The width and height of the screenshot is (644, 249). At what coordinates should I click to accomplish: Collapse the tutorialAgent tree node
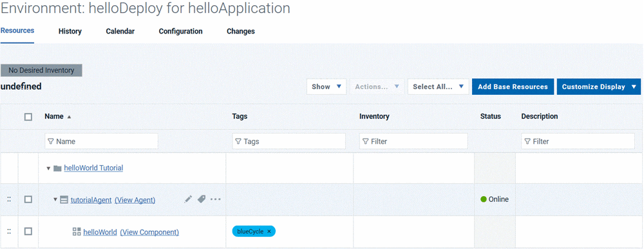[55, 200]
